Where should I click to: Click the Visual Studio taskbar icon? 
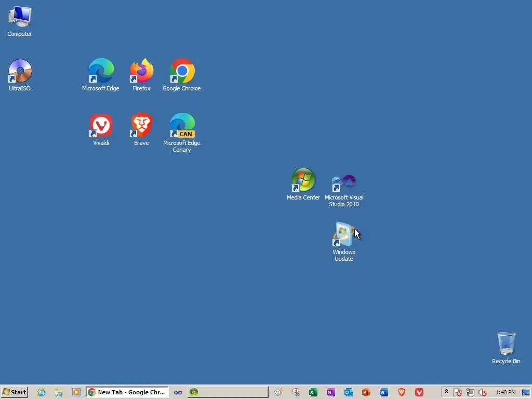click(x=178, y=393)
